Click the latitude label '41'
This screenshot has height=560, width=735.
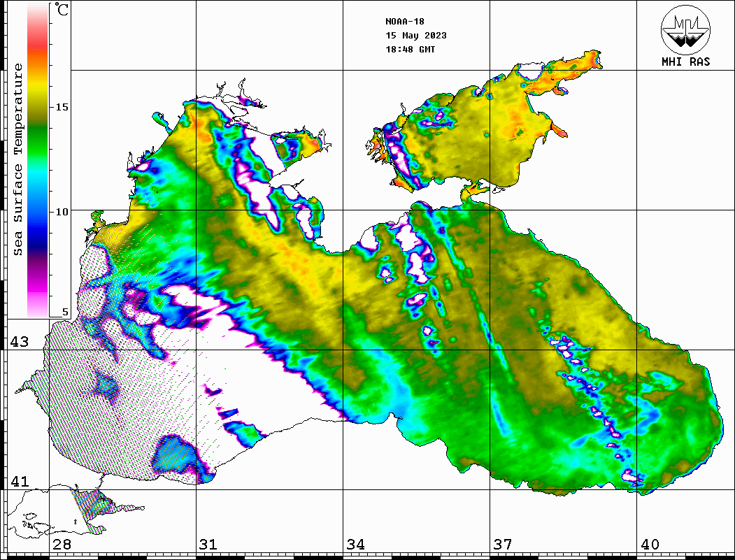tap(20, 481)
